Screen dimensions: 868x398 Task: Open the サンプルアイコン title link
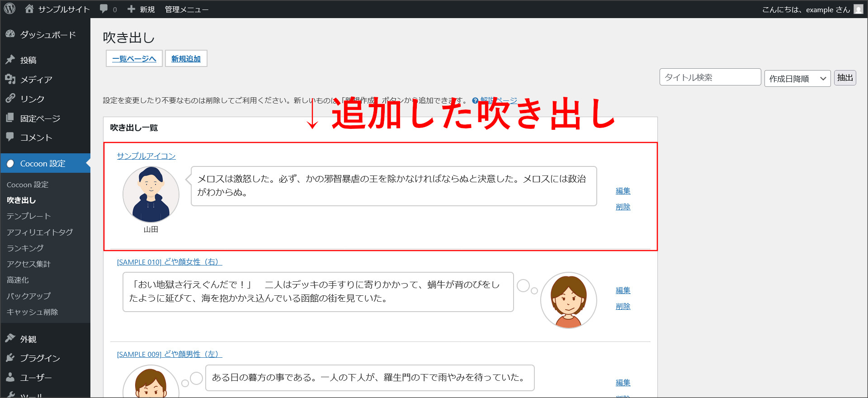[x=146, y=156]
